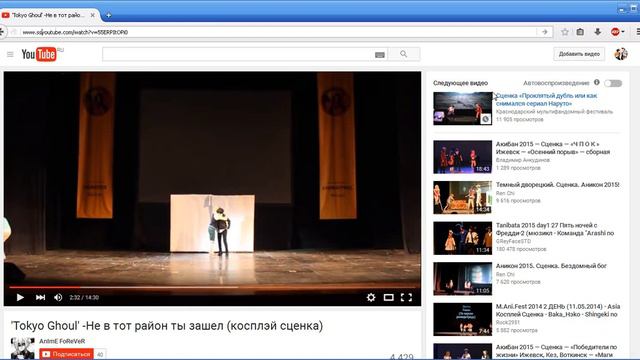640x360 pixels.
Task: Open the on-screen keyboard icon in search box
Action: (380, 55)
